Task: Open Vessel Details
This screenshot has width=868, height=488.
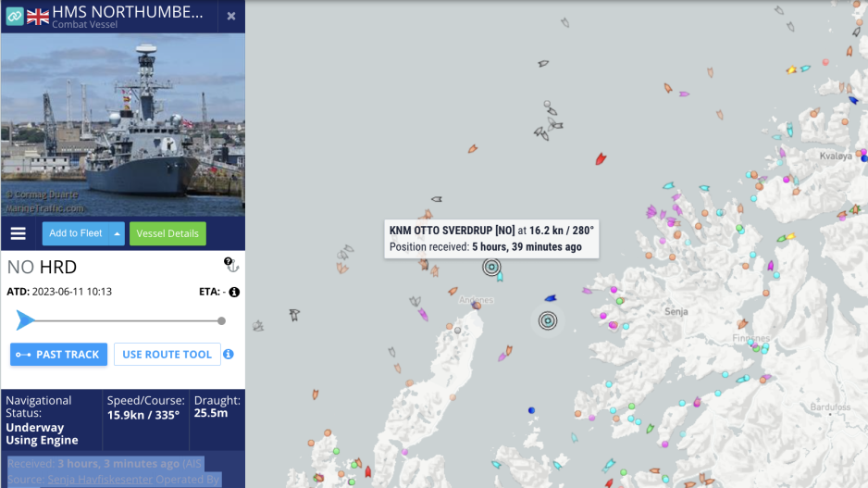Action: click(x=167, y=233)
